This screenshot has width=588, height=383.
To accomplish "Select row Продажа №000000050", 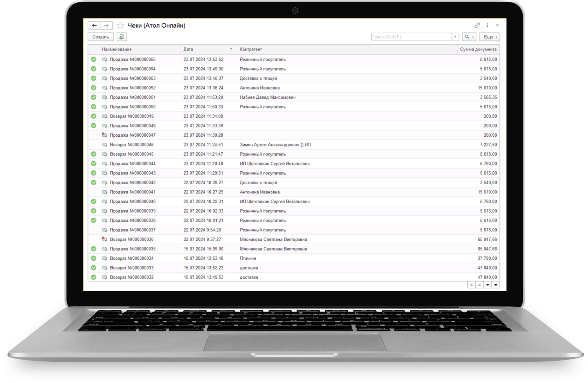I will 294,107.
